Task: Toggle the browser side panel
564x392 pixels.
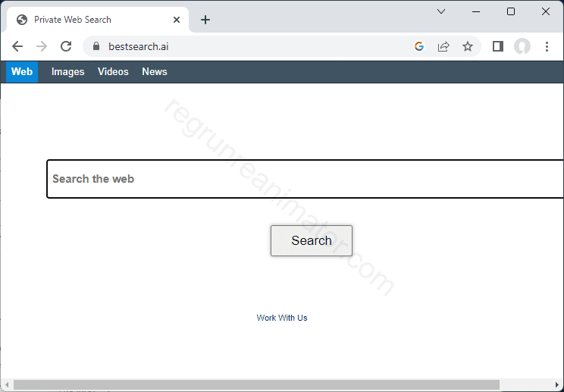Action: click(498, 46)
